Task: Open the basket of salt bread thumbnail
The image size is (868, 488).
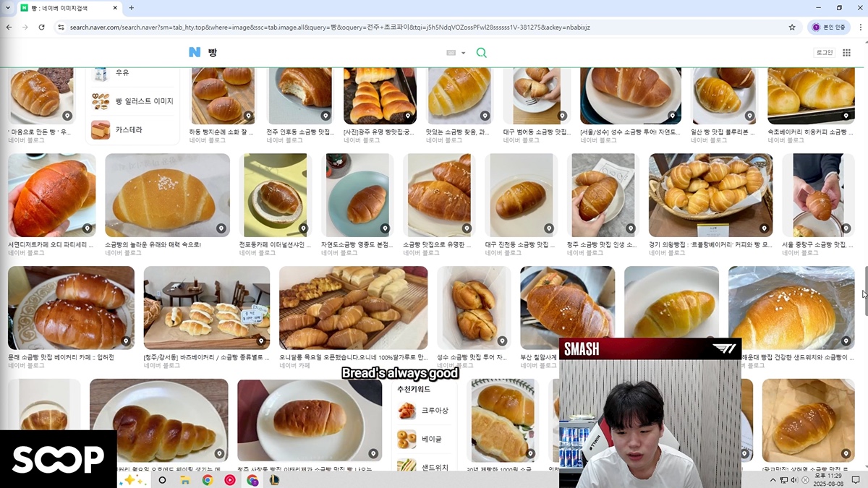Action: coord(710,195)
